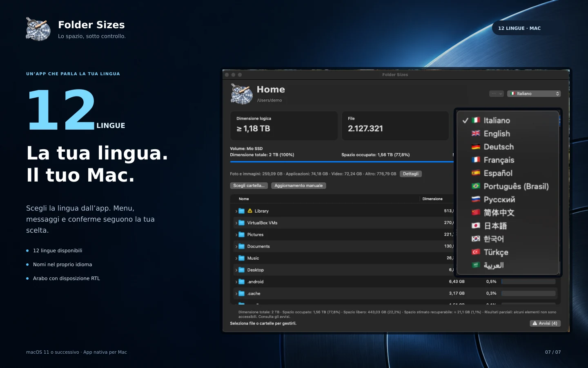The width and height of the screenshot is (588, 368).
Task: Click the Folder Sizes app icon beside Home
Action: click(x=242, y=94)
